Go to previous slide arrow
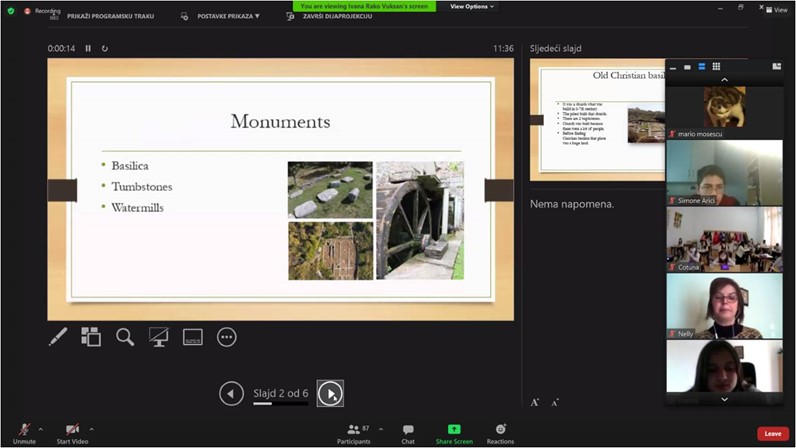Screen dimensions: 796x448 click(231, 394)
